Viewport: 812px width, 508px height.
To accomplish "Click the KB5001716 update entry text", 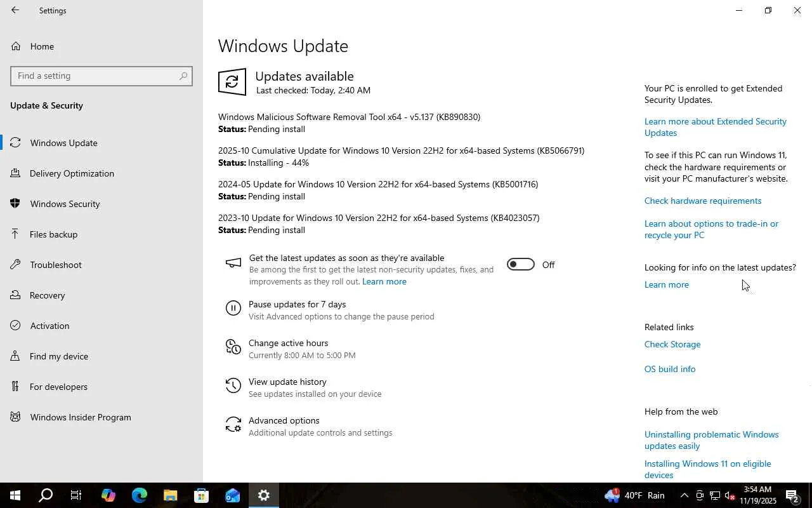I will tap(378, 184).
